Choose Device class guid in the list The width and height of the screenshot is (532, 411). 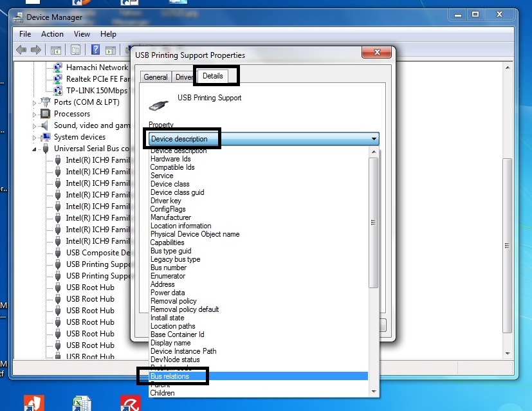259,192
